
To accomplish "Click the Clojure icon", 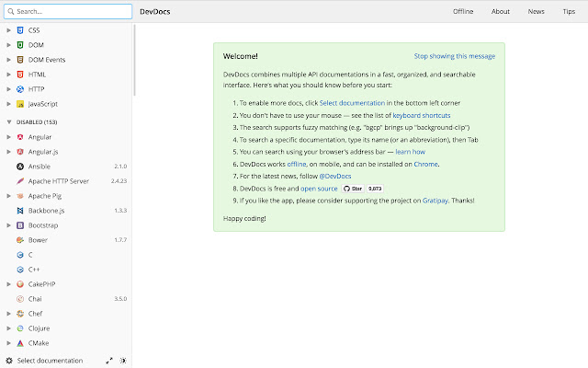I will point(20,328).
